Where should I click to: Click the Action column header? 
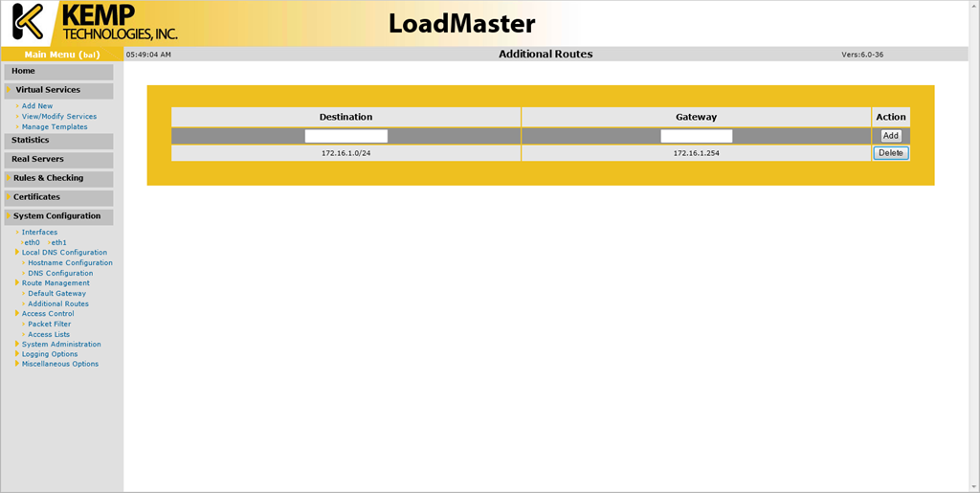[x=891, y=117]
